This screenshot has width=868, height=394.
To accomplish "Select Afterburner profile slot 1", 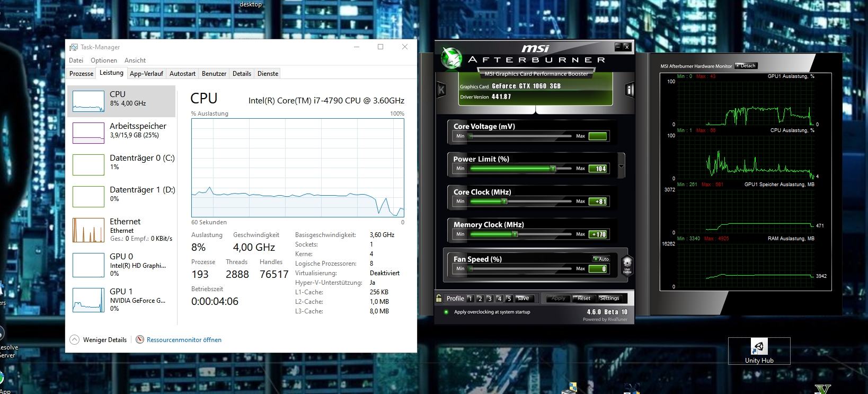I will (470, 299).
